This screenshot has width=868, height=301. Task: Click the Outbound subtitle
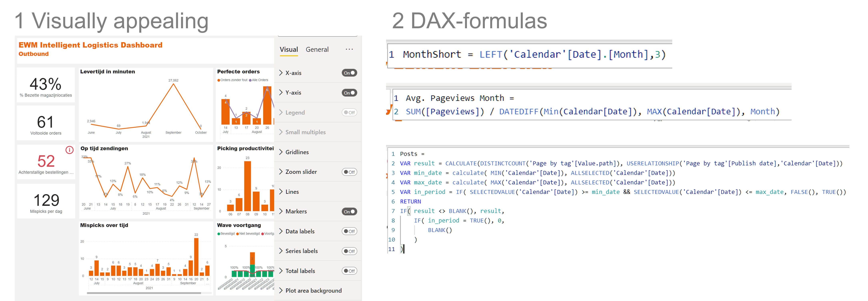click(33, 54)
